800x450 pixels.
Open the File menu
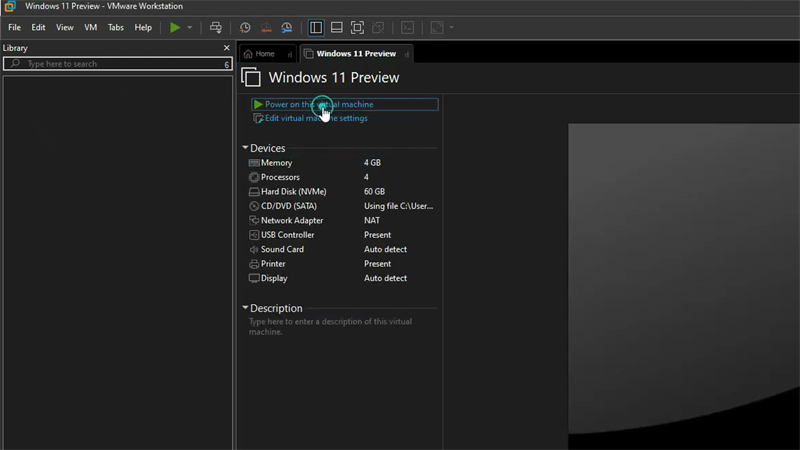(x=14, y=28)
